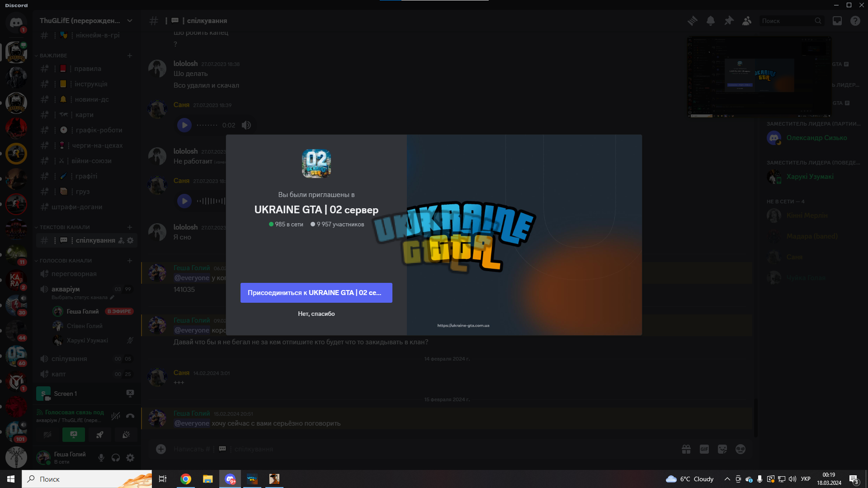Join the капт voice channel

87,374
